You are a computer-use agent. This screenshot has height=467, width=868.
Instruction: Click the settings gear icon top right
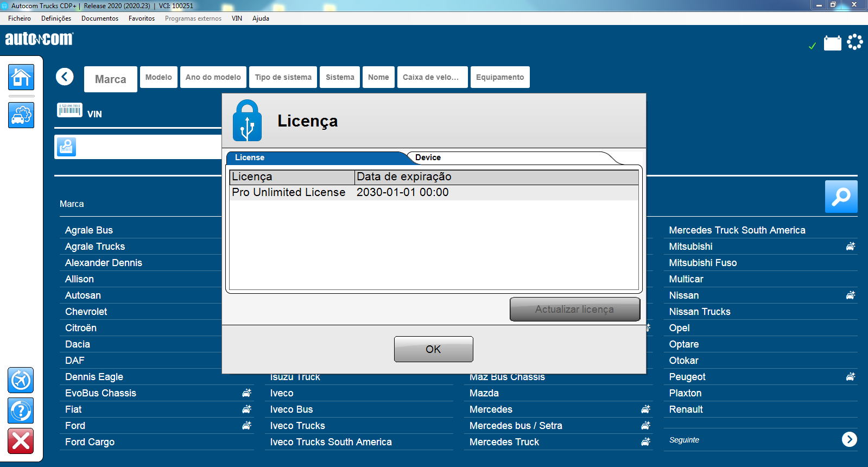click(x=855, y=42)
